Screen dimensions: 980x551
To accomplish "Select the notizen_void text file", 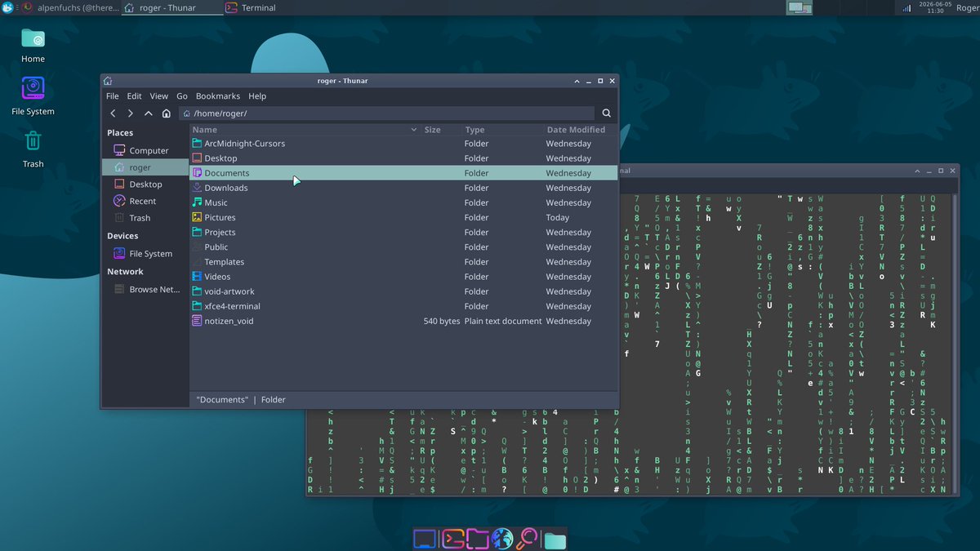I will pos(403,321).
